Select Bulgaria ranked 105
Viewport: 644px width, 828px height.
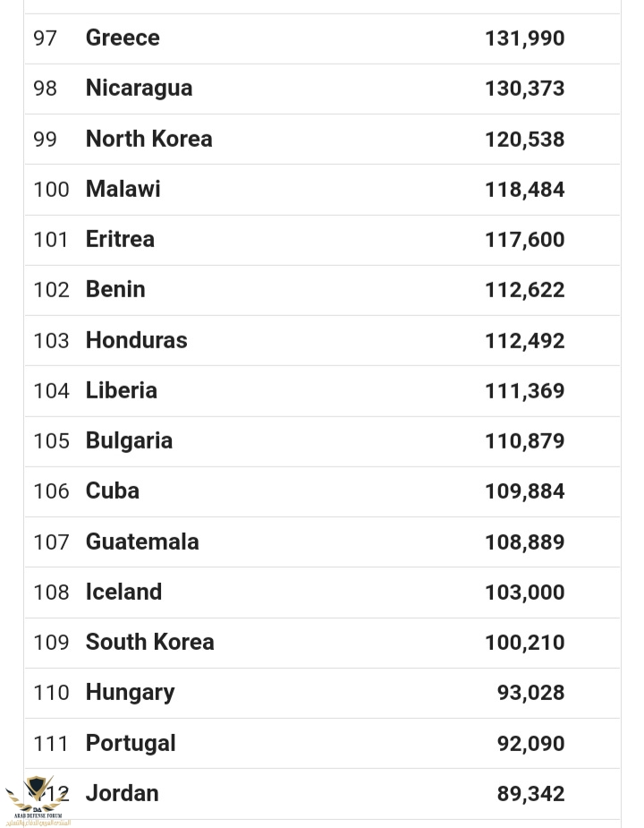coord(129,441)
